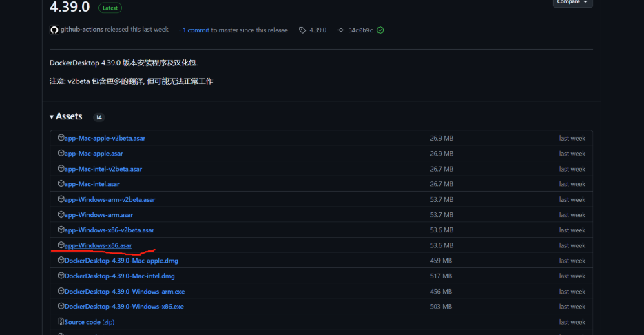Download app-Windows-arm-v2beta.asar
This screenshot has height=335, width=644.
(110, 199)
